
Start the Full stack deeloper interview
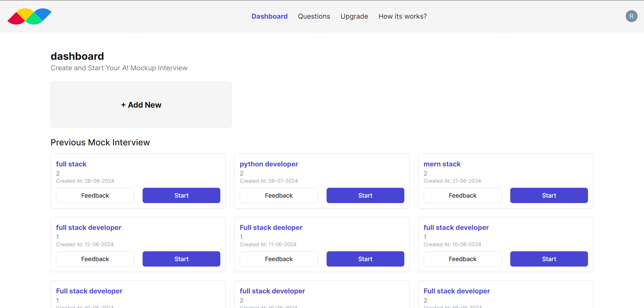tap(365, 259)
